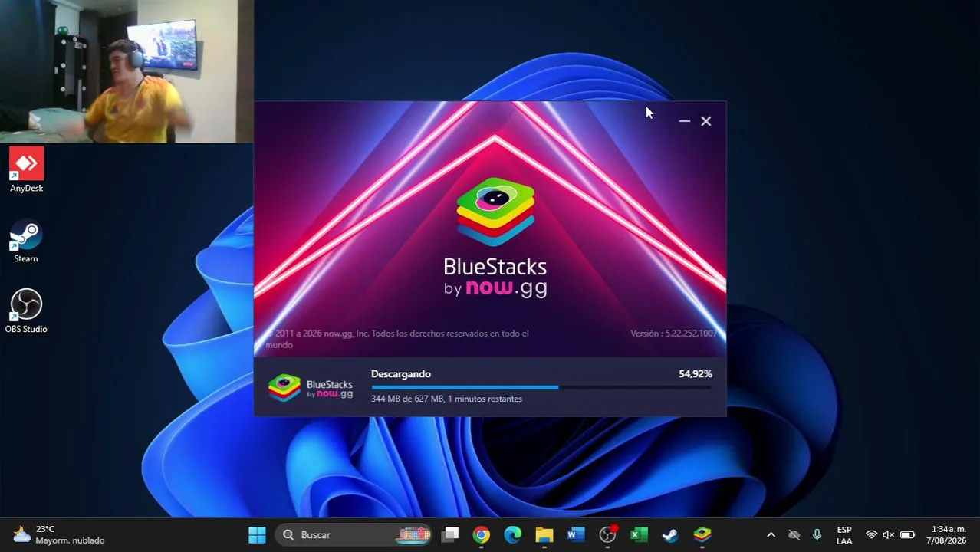Click the taskbar Buscar search box

354,535
